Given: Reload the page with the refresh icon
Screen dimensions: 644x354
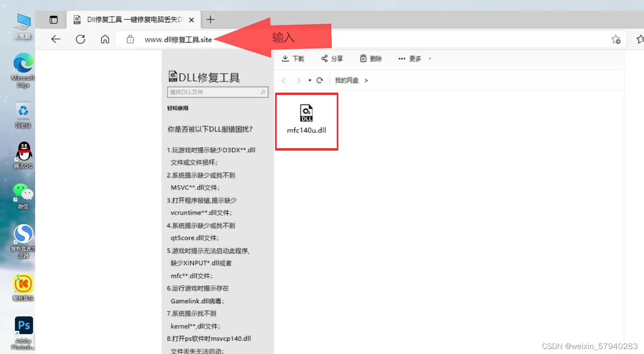Looking at the screenshot, I should pyautogui.click(x=80, y=39).
